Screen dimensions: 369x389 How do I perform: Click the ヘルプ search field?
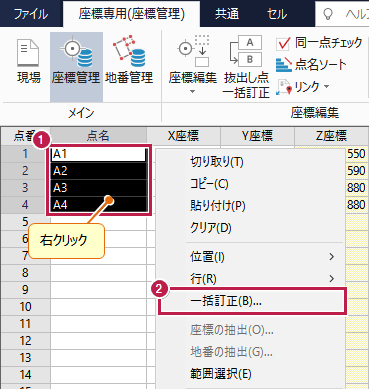tap(343, 14)
